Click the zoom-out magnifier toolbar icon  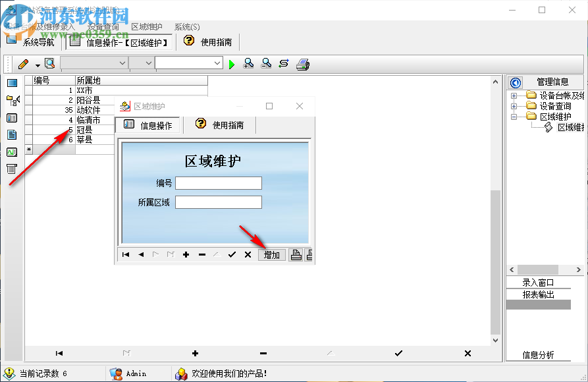coord(265,63)
